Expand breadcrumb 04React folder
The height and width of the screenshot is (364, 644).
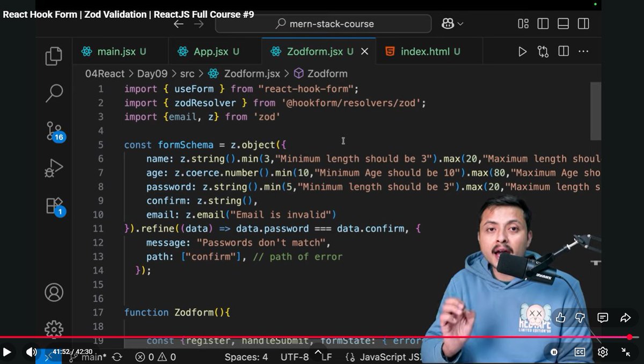tap(105, 74)
